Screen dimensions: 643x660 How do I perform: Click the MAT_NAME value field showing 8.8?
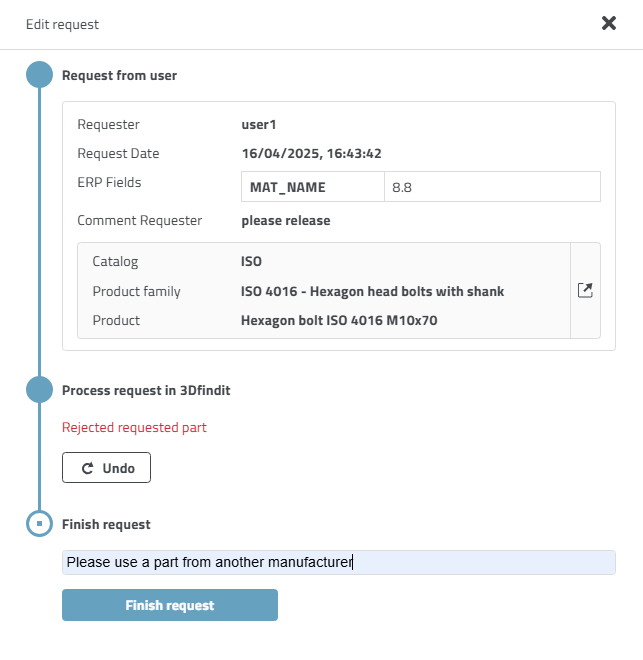point(492,187)
